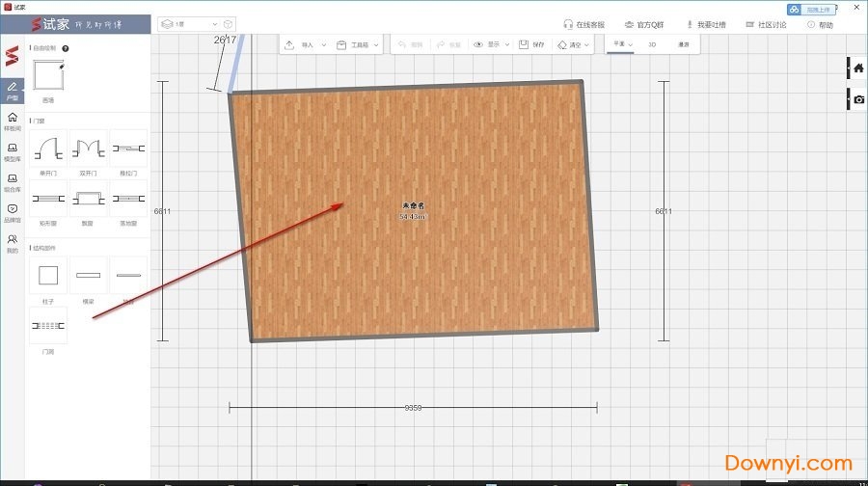
Task: Expand the 工具箱 toolbox dropdown
Action: [358, 44]
